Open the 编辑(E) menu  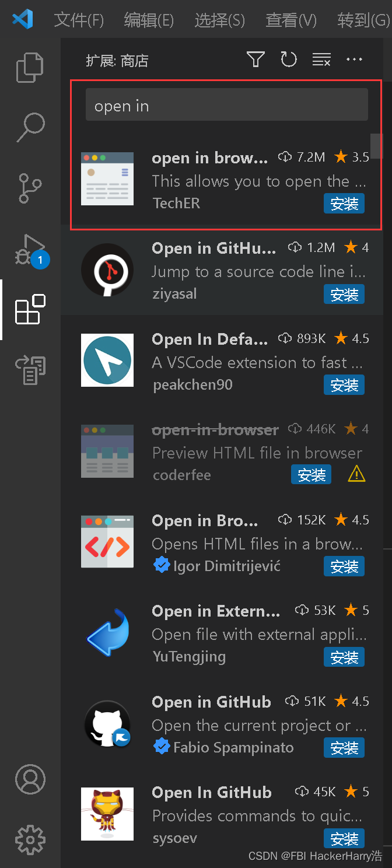pos(149,20)
